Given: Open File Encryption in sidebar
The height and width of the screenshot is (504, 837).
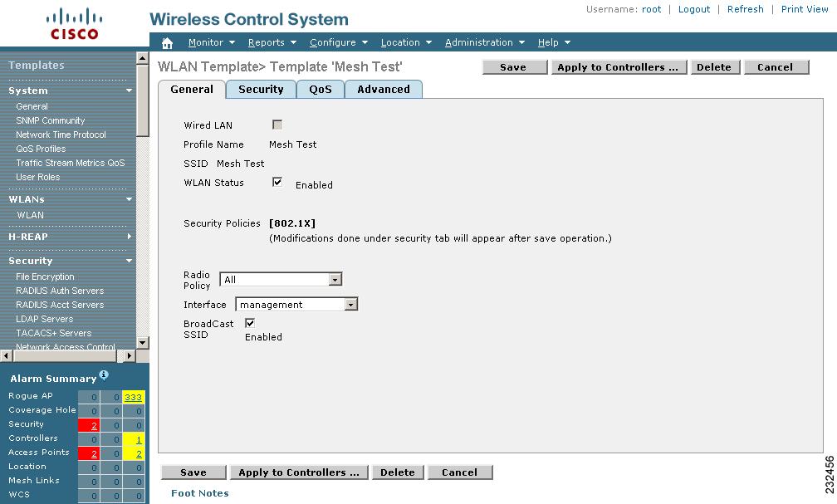Looking at the screenshot, I should [45, 276].
